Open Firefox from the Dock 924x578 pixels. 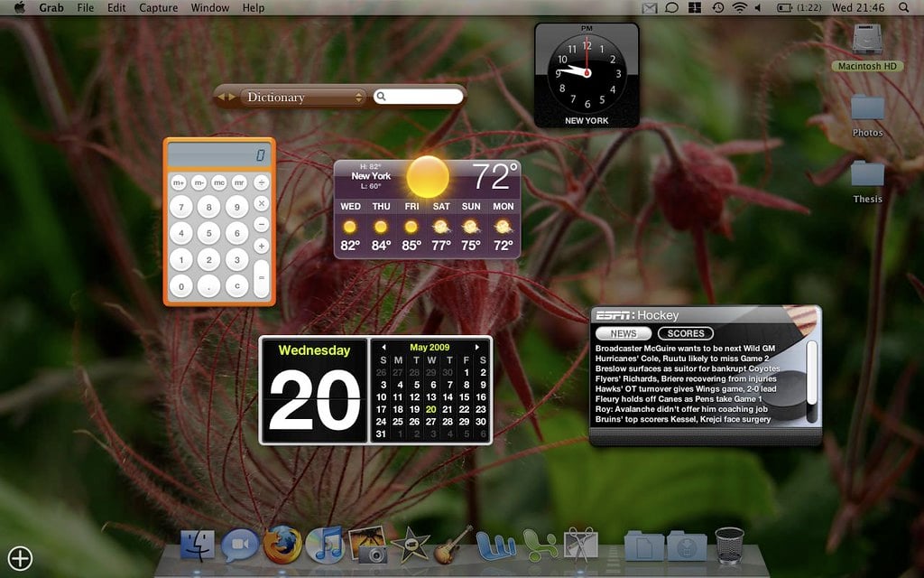point(282,545)
